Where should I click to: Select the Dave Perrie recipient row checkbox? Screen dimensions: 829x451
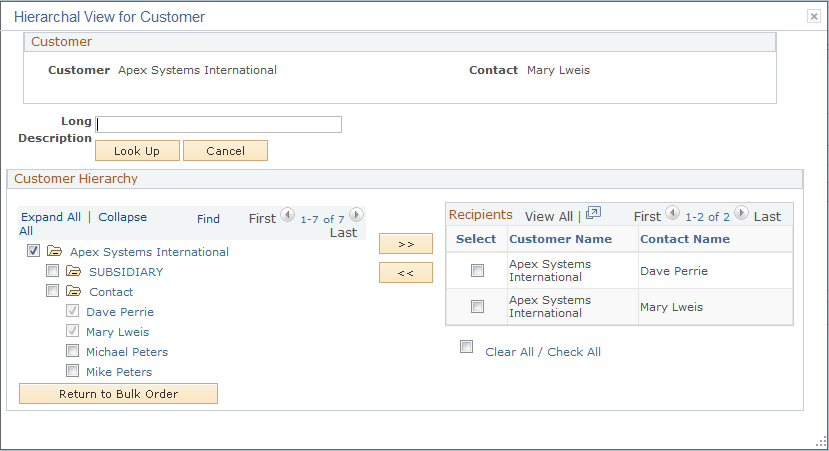pos(477,271)
